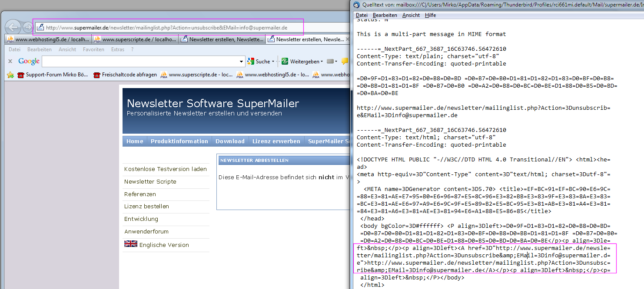Open the browser Favoriten menu
The height and width of the screenshot is (289, 644).
click(93, 49)
